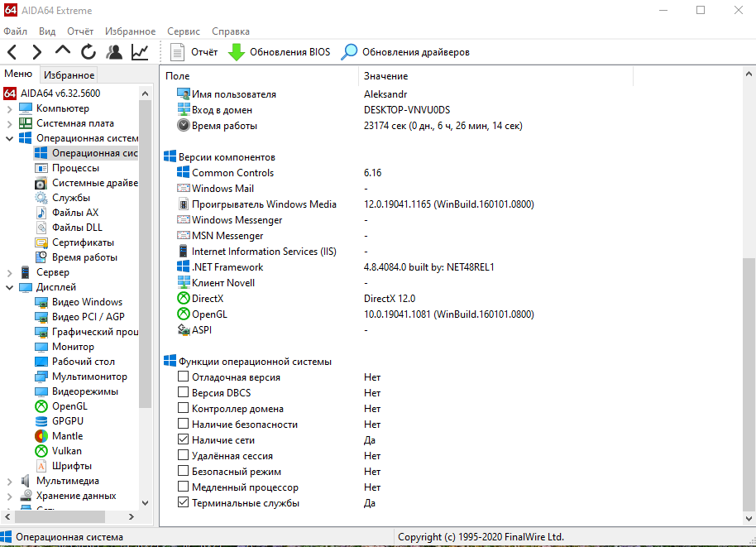Image resolution: width=756 pixels, height=547 pixels.
Task: Toggle Версия DBCS checkbox
Action: [x=184, y=391]
